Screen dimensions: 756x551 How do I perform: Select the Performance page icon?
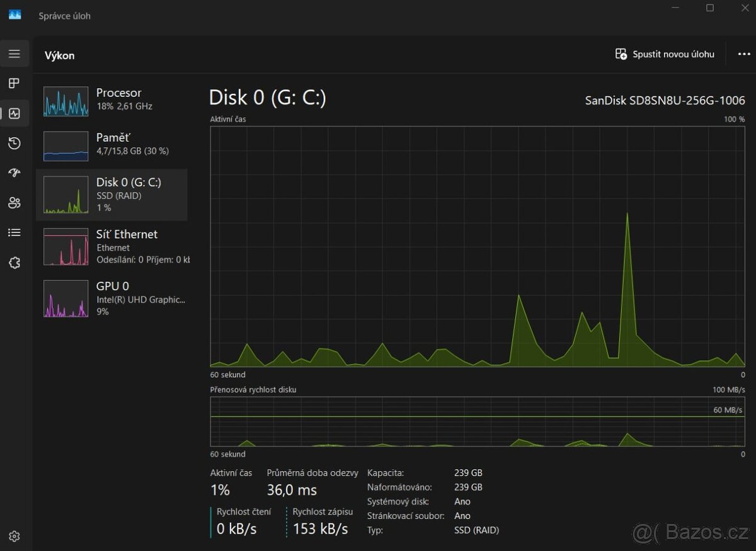tap(14, 114)
